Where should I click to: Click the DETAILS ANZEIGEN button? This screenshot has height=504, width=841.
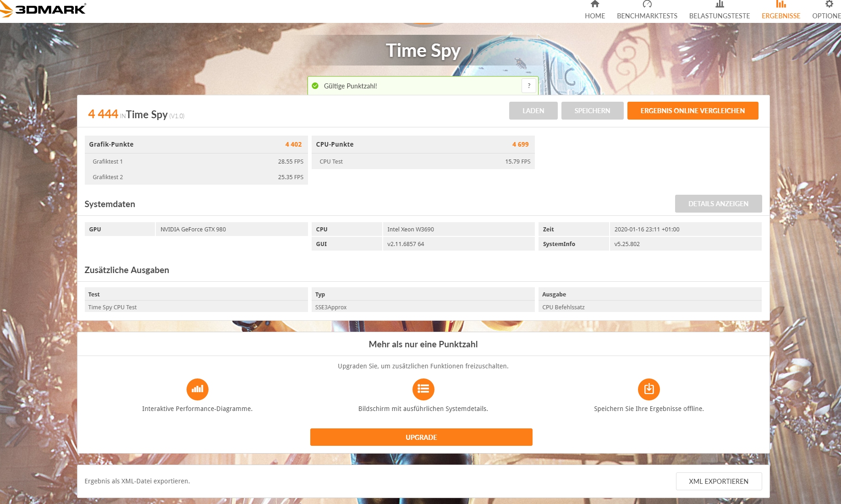[718, 204]
